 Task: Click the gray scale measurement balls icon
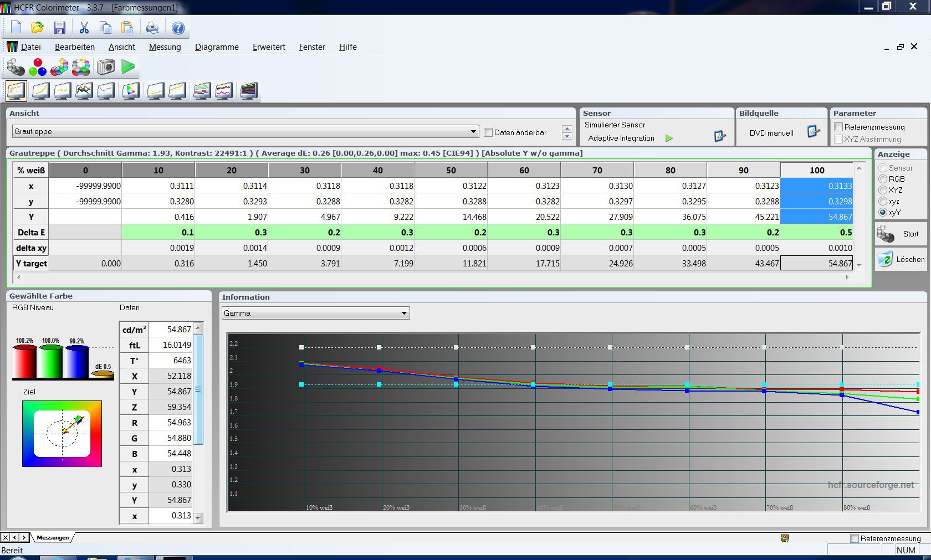(x=16, y=67)
